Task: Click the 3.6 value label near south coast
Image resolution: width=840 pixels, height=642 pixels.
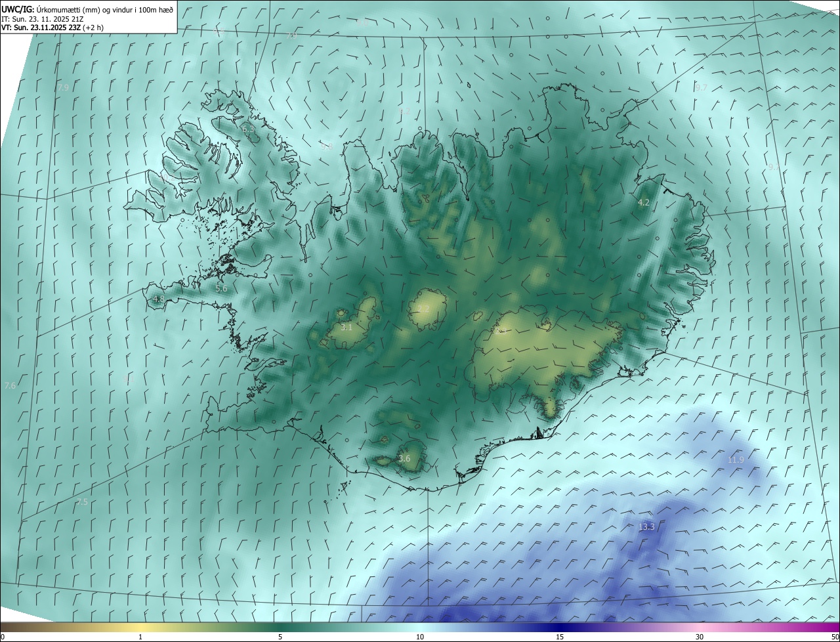Action: [404, 459]
